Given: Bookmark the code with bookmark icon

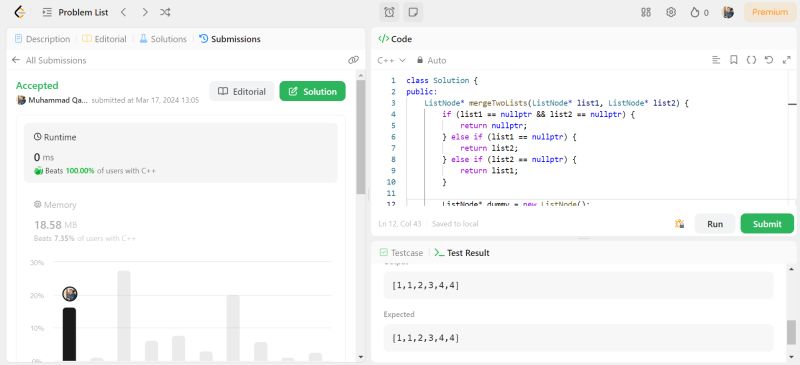Looking at the screenshot, I should tap(734, 60).
